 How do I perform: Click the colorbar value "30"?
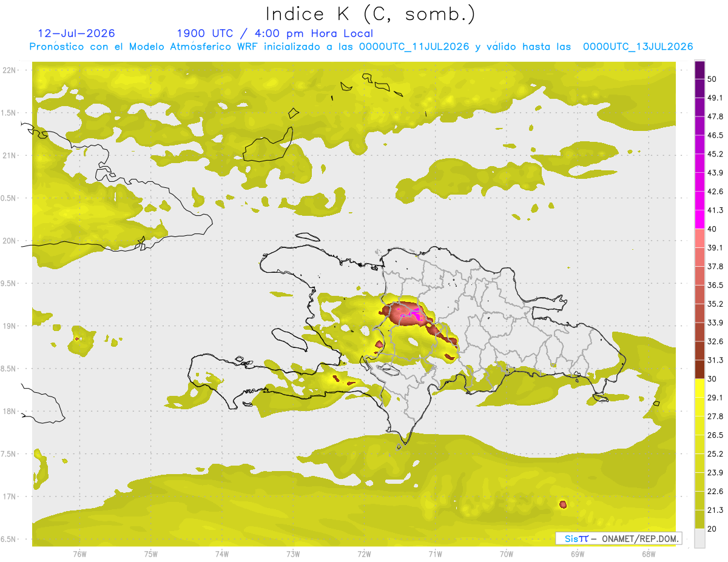[712, 379]
